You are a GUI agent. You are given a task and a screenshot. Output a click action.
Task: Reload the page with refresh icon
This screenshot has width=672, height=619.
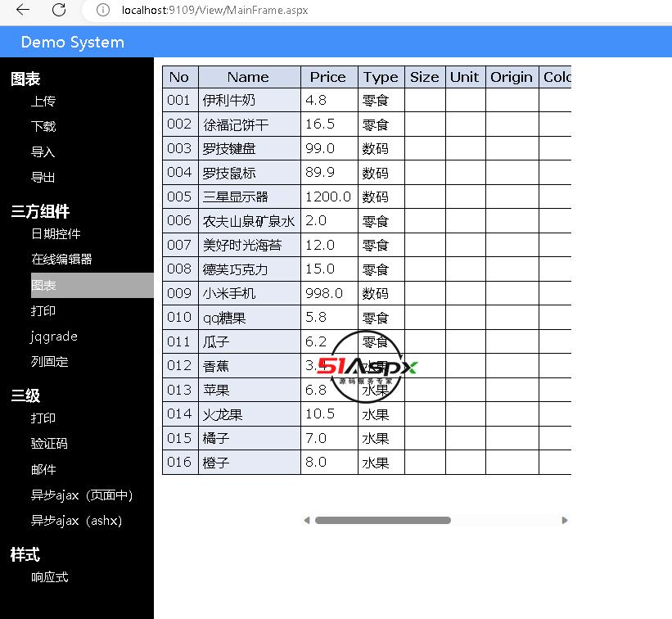pyautogui.click(x=59, y=10)
